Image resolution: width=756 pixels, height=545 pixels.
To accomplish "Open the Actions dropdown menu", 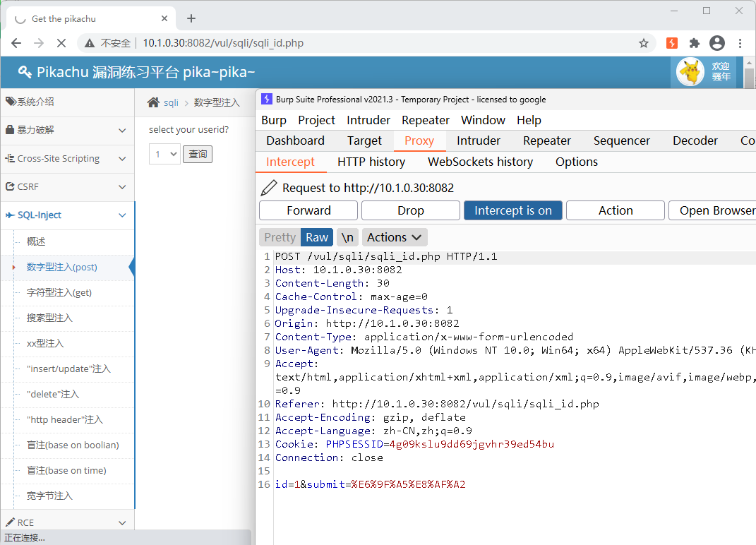I will [x=394, y=237].
